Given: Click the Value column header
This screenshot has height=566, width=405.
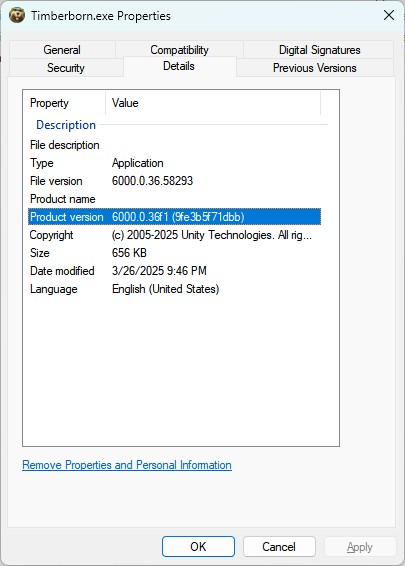Looking at the screenshot, I should pyautogui.click(x=213, y=103).
